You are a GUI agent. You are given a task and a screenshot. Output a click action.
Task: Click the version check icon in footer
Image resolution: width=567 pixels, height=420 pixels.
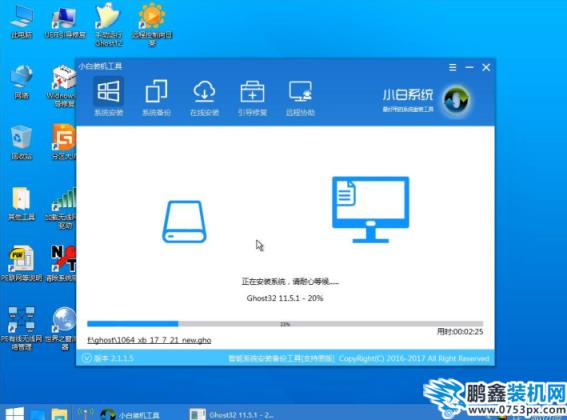click(86, 358)
